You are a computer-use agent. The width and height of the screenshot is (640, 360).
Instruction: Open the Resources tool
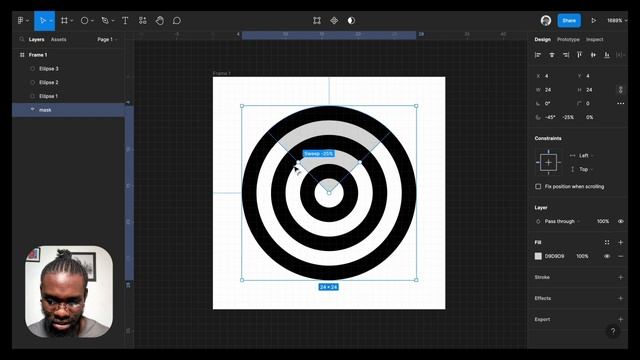[142, 20]
